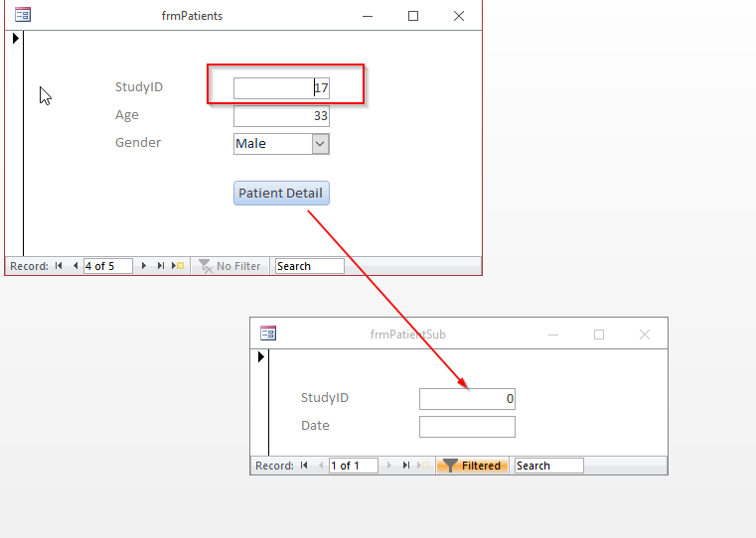The image size is (756, 538).
Task: Click the Gender label
Action: click(x=138, y=143)
